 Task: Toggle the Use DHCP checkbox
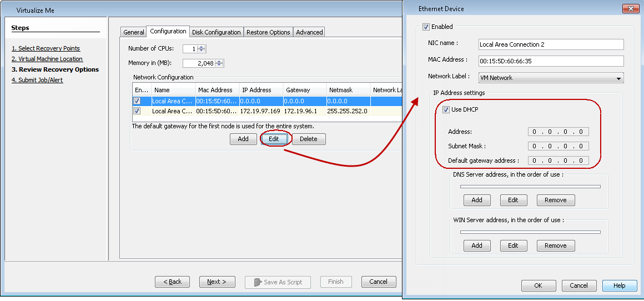[x=446, y=109]
